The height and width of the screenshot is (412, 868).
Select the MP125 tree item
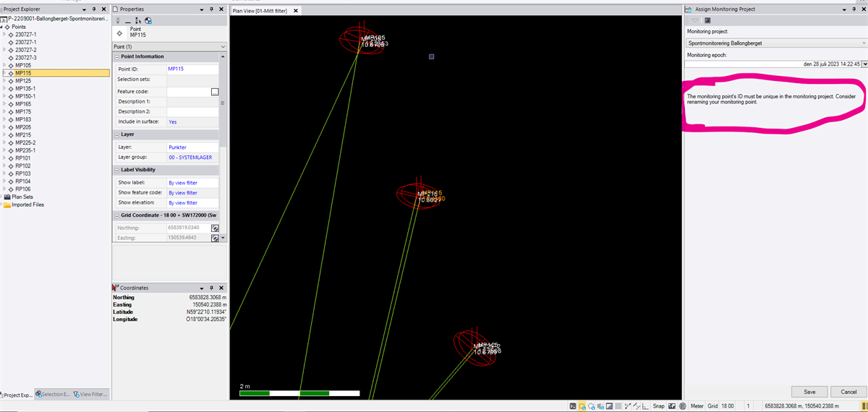coord(23,81)
